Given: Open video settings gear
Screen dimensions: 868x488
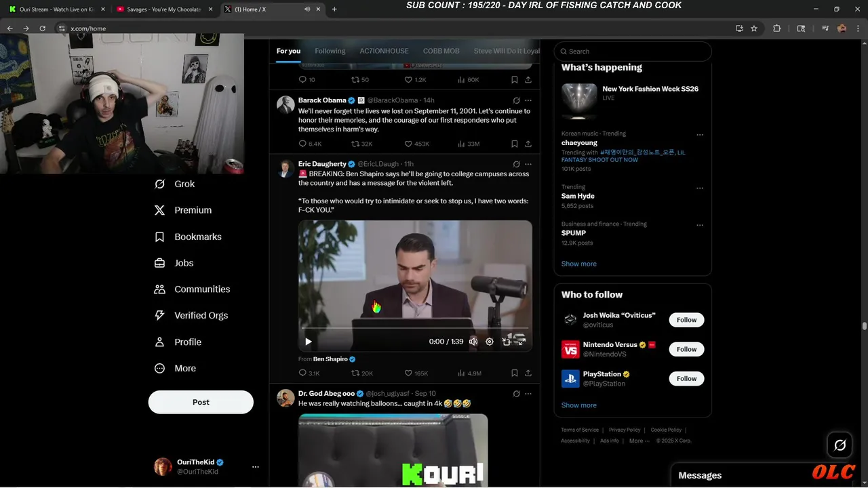Looking at the screenshot, I should click(x=490, y=342).
